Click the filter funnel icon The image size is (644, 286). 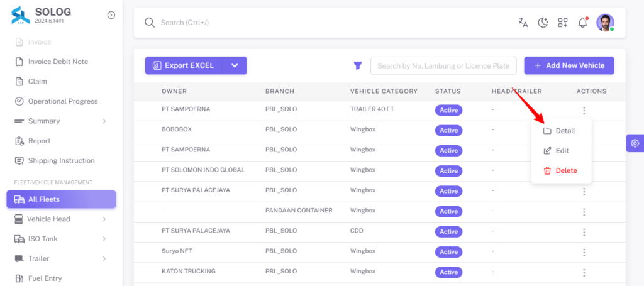(358, 65)
